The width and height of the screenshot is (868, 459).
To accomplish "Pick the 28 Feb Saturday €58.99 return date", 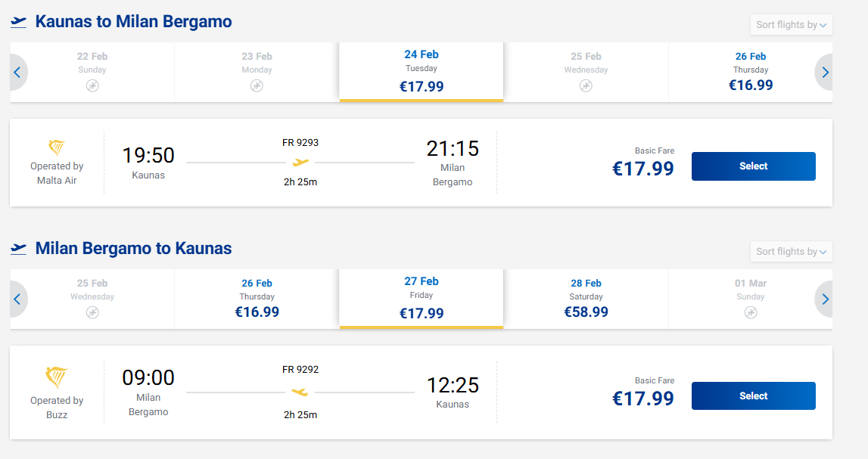I will [x=586, y=298].
